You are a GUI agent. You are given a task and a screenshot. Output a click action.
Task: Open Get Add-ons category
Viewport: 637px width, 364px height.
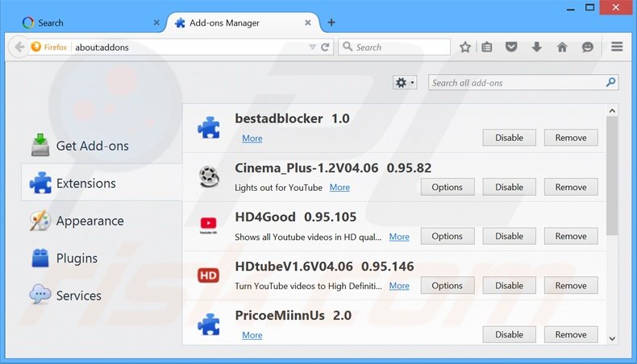(102, 146)
